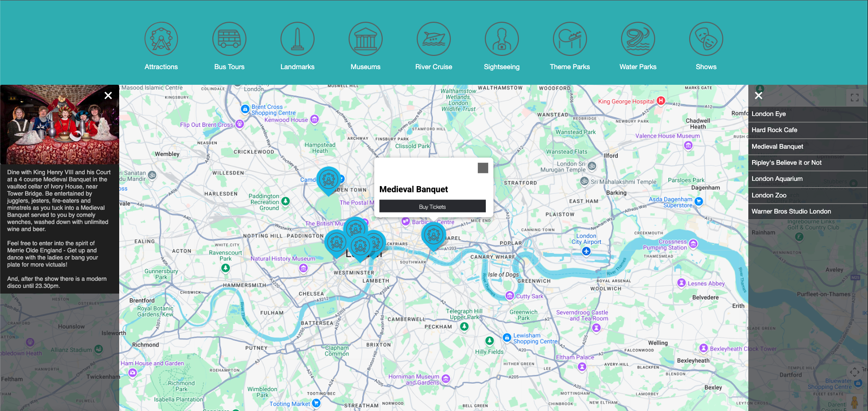Click the Street View pegman
Viewport: 868px width, 411px height.
(x=854, y=402)
